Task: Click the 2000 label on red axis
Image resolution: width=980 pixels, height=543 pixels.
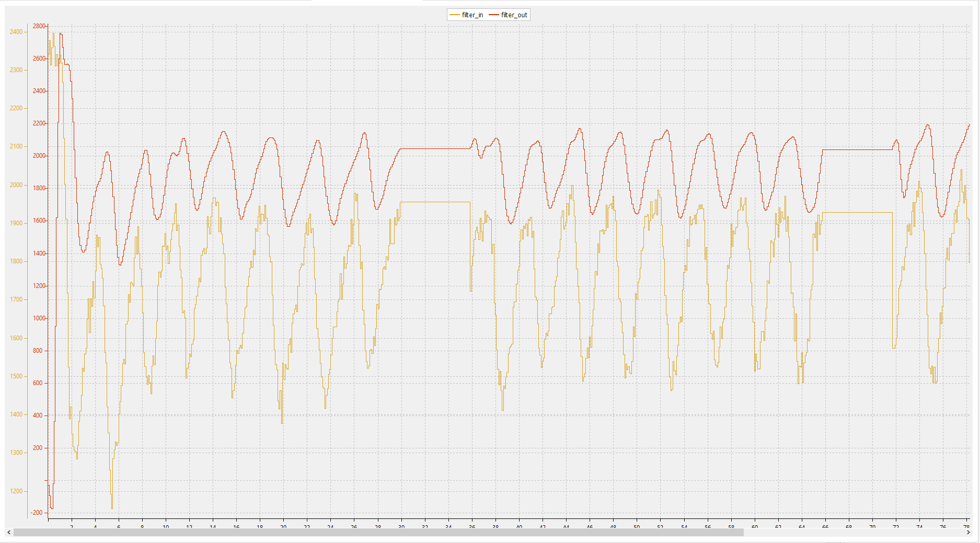Action: [x=39, y=156]
